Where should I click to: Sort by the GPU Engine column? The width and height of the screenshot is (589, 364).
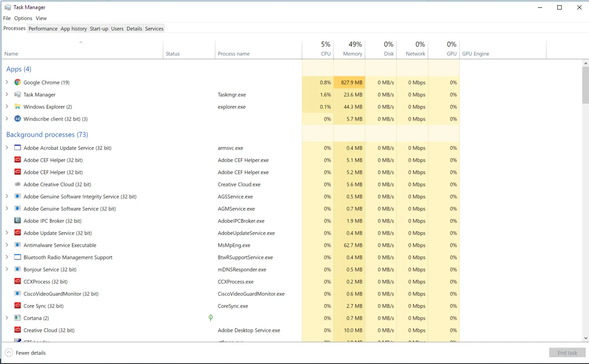pyautogui.click(x=503, y=49)
